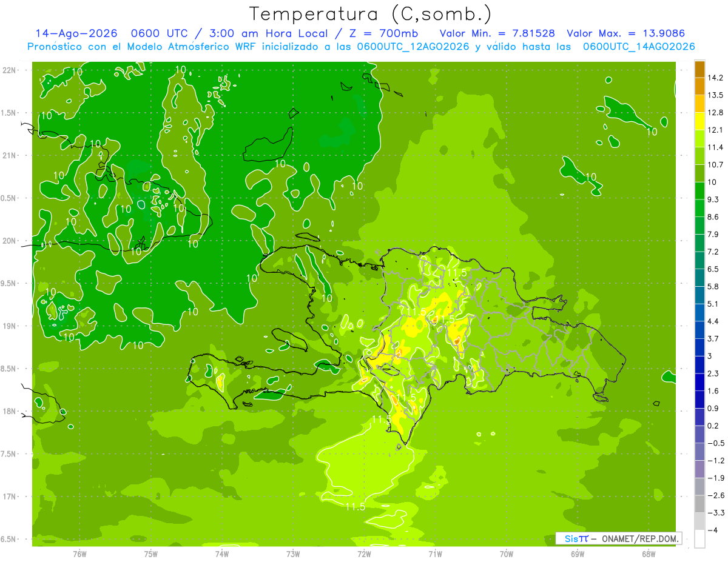Viewport: 728px width, 562px height.
Task: Click the '9.3' colorbar value
Action: coord(713,199)
